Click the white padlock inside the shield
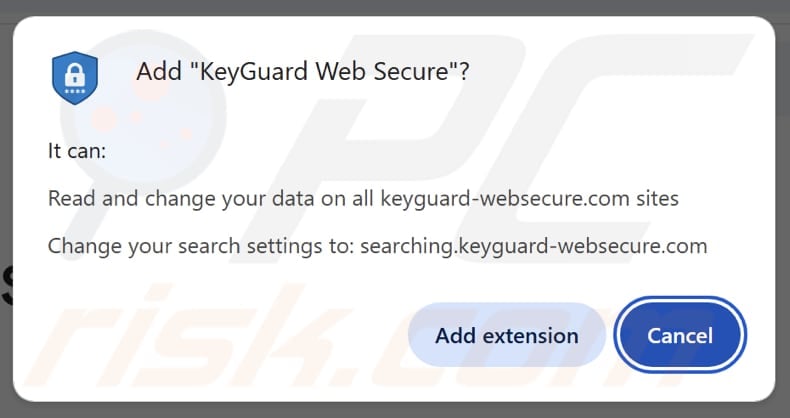790x418 pixels. tap(75, 70)
